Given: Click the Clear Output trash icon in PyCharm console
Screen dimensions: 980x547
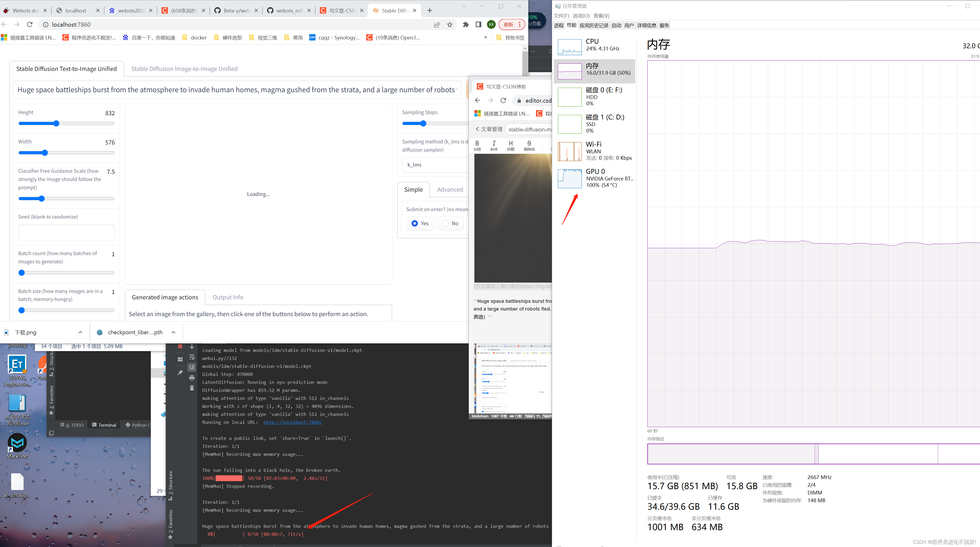Looking at the screenshot, I should pos(192,388).
